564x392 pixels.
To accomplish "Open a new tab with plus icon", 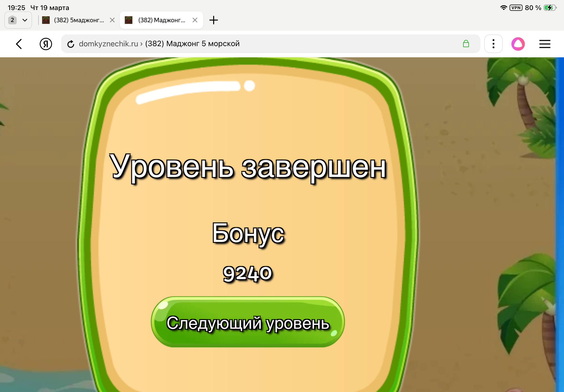I will (213, 20).
